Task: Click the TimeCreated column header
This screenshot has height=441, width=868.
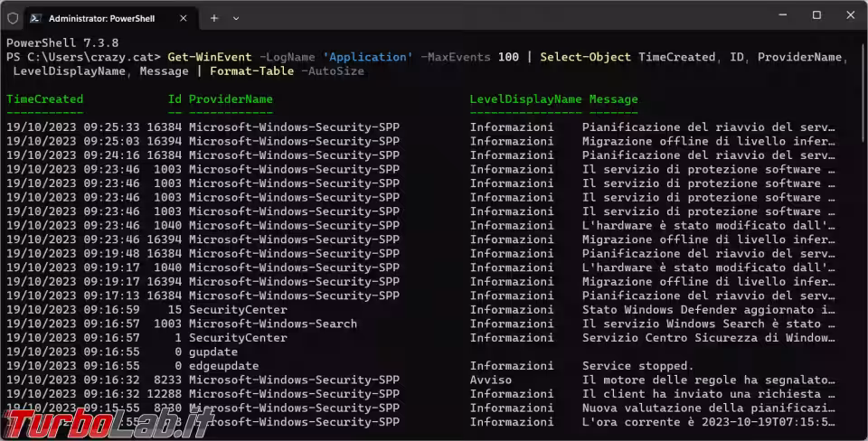Action: pos(44,99)
